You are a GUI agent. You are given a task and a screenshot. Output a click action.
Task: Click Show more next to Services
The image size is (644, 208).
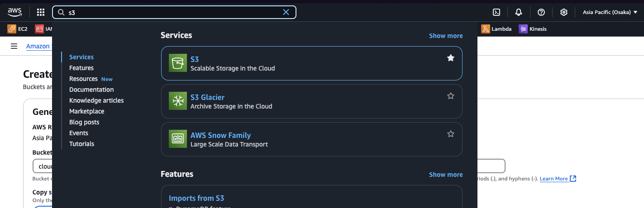pyautogui.click(x=446, y=36)
